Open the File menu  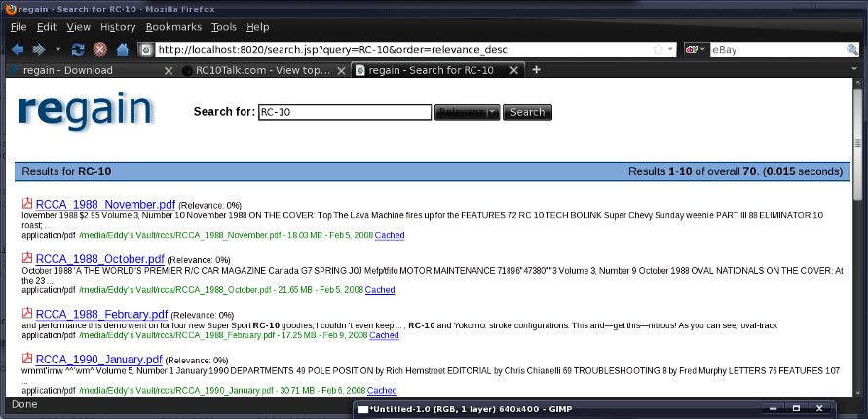point(19,27)
